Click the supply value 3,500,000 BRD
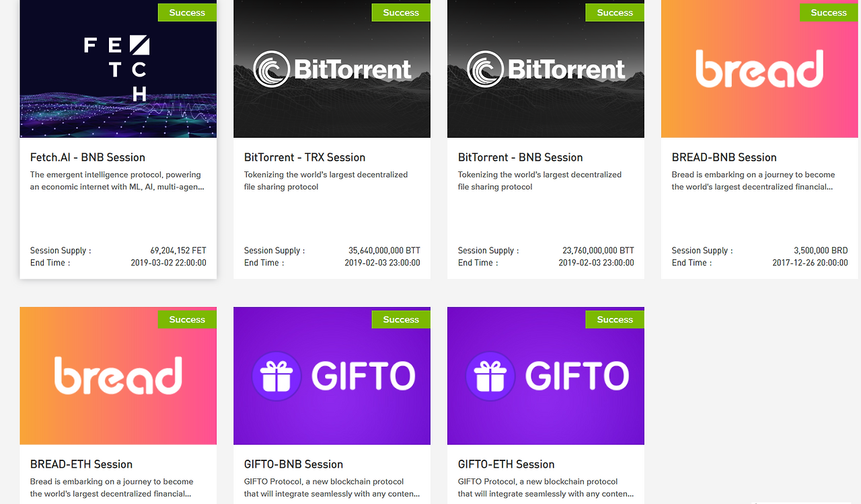 pyautogui.click(x=821, y=251)
